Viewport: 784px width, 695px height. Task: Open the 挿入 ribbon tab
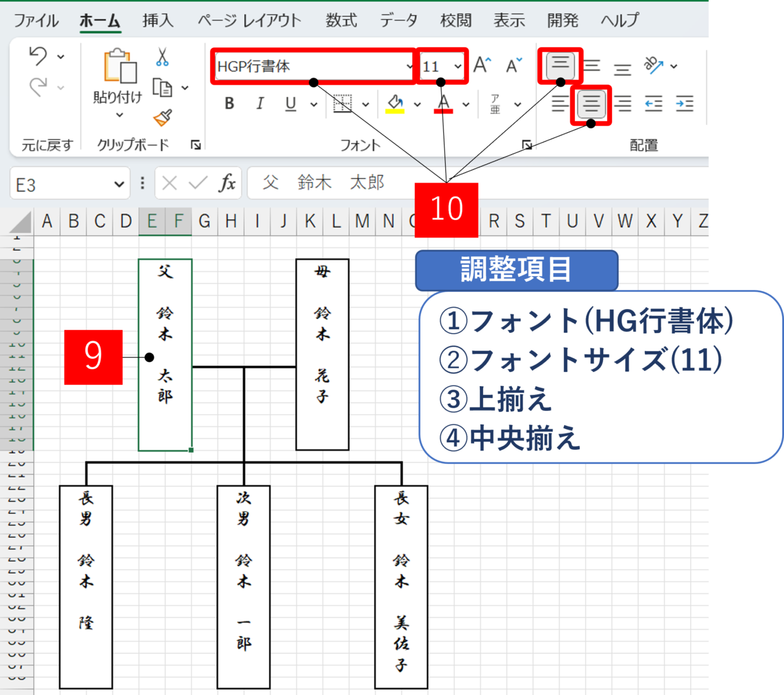157,21
